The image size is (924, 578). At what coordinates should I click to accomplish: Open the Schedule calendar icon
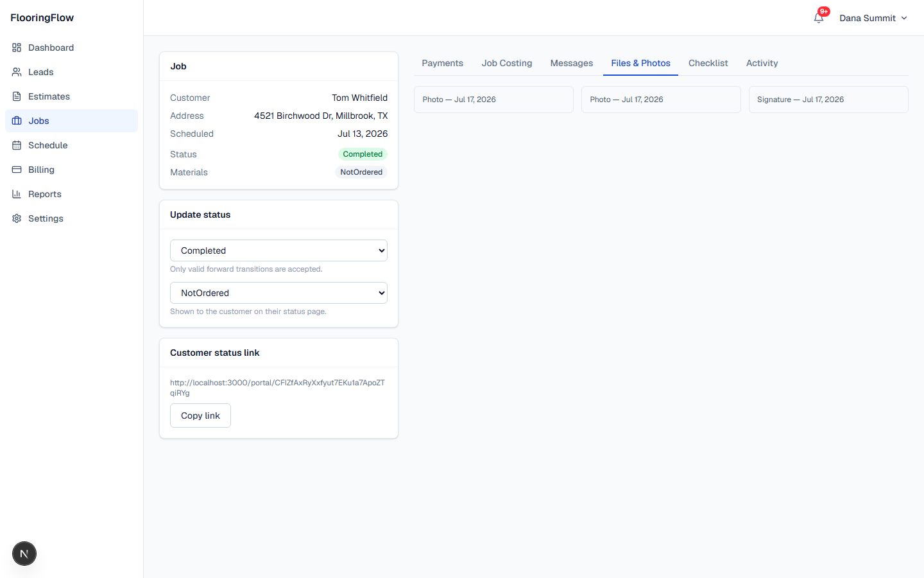coord(17,145)
